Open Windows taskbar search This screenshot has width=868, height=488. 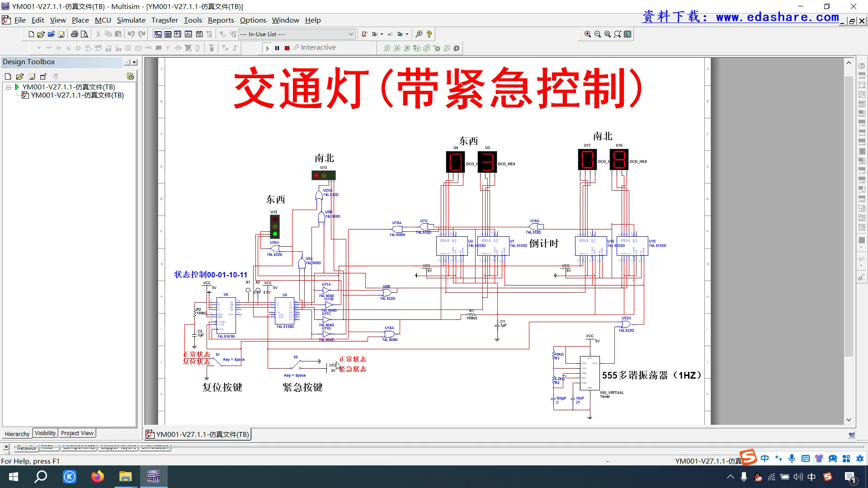pyautogui.click(x=41, y=477)
